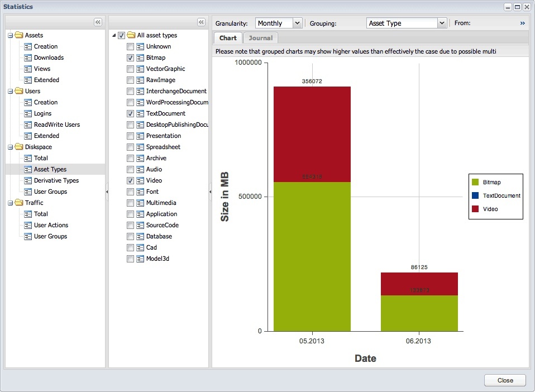Click the Video red legend swatch

(x=475, y=209)
